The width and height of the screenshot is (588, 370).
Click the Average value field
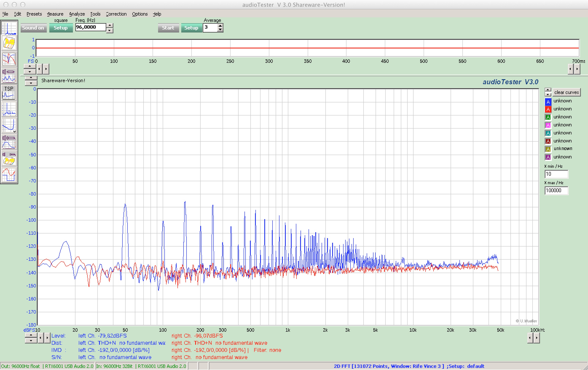210,28
